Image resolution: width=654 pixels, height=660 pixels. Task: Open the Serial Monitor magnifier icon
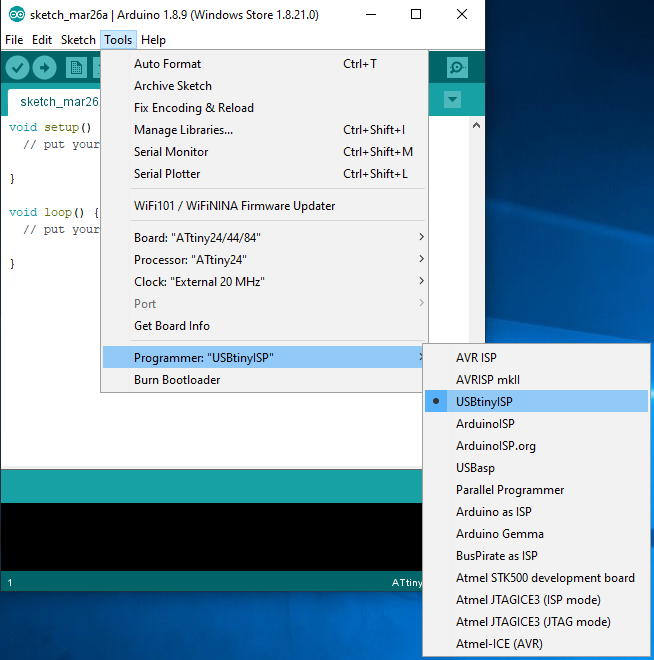click(x=457, y=67)
